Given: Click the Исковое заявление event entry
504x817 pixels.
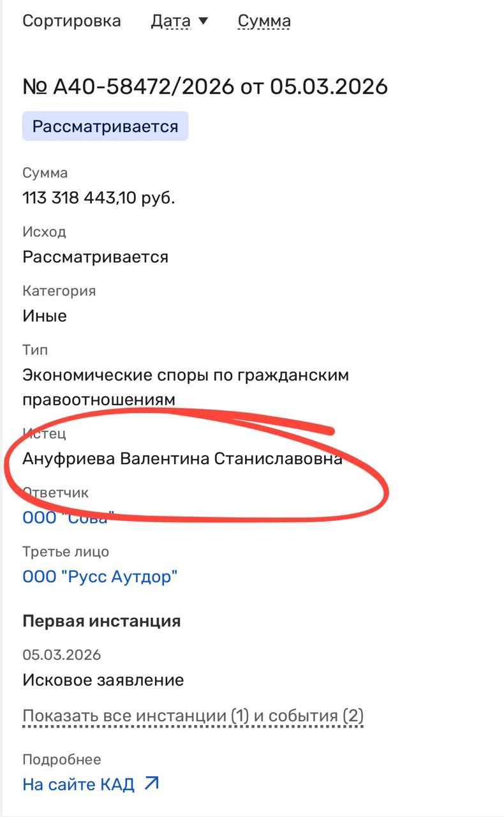Looking at the screenshot, I should coord(103,680).
